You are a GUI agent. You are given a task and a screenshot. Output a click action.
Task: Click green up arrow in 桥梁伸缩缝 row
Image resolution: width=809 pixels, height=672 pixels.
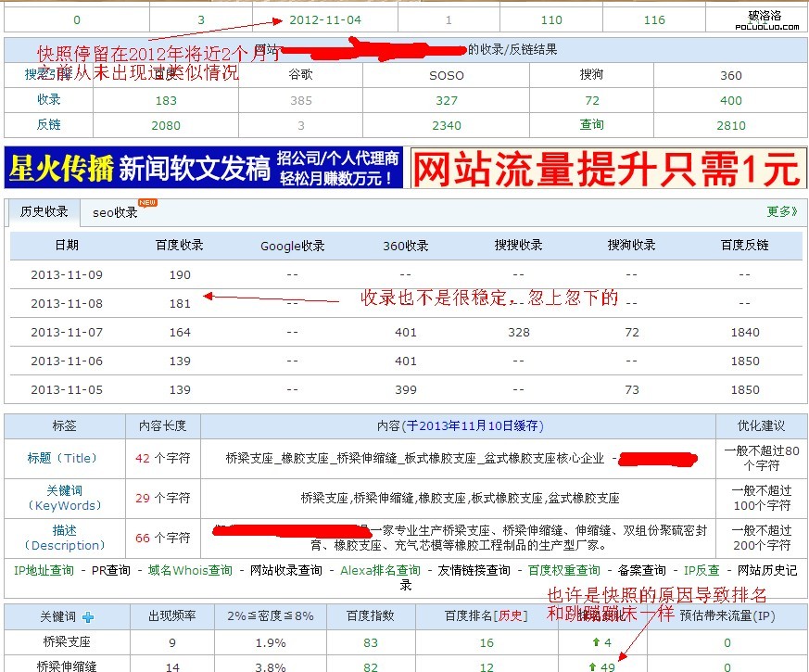592,666
